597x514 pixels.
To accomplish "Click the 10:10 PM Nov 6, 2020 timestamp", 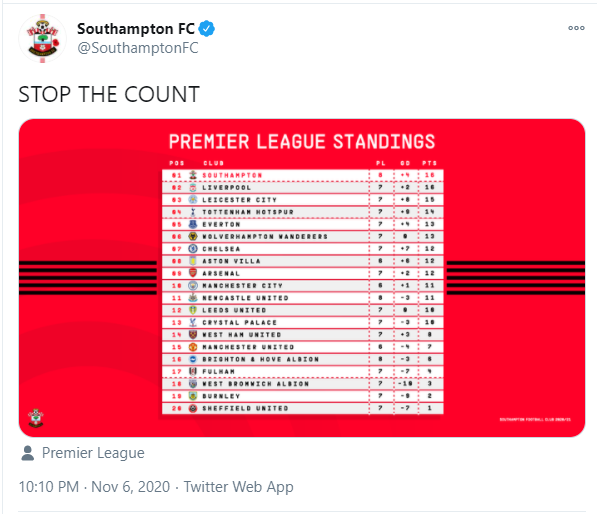I will 94,487.
